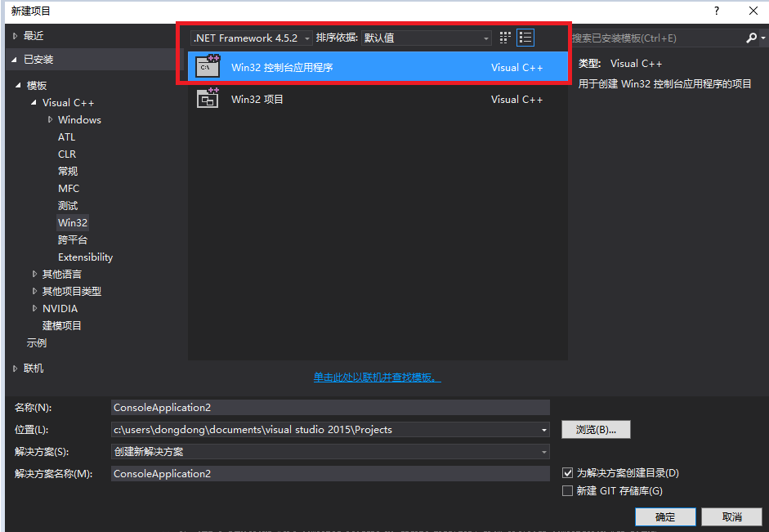Click the Win32 项目 template icon
The image size is (769, 532).
pos(208,99)
